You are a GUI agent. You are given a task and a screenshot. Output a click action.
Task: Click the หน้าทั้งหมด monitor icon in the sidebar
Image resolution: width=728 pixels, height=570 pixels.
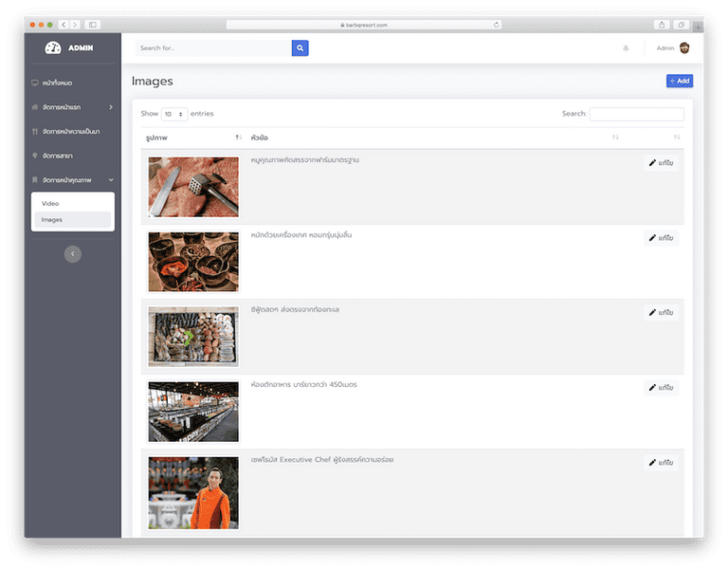click(x=35, y=83)
